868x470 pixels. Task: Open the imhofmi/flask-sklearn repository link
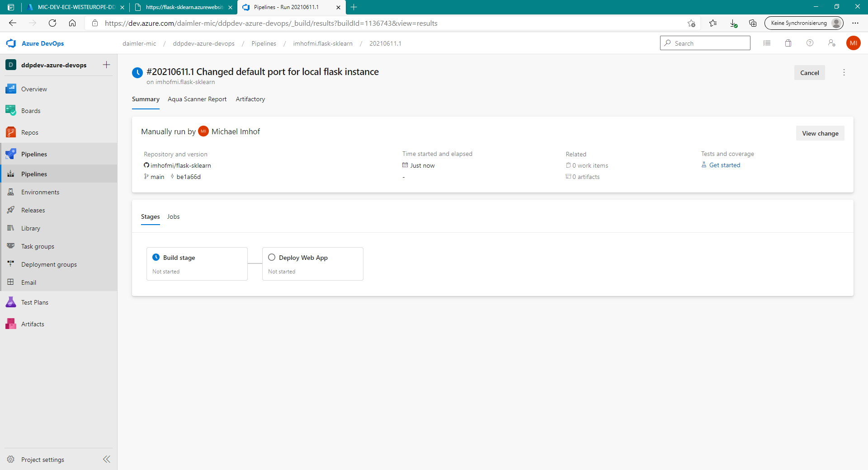[x=180, y=165]
